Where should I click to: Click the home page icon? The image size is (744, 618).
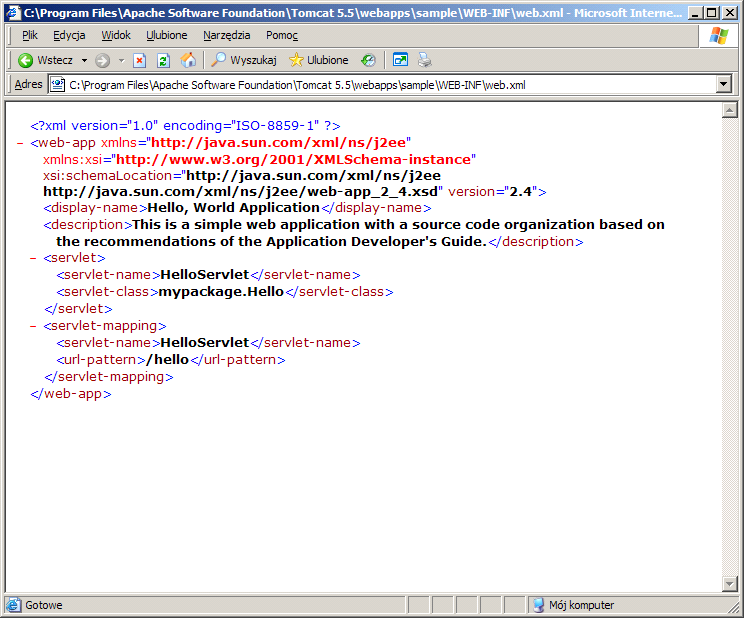pos(188,60)
